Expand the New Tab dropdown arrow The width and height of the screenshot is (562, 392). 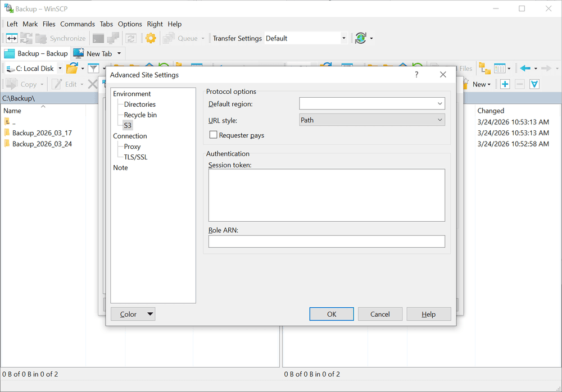pyautogui.click(x=119, y=53)
